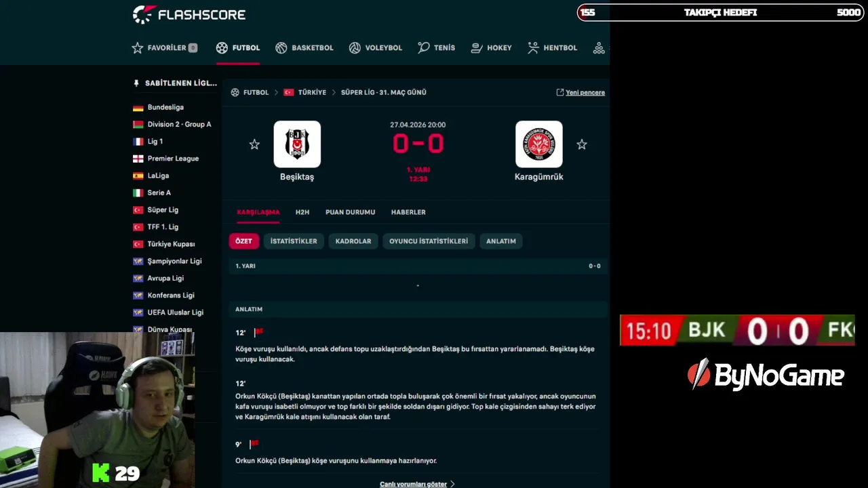The height and width of the screenshot is (488, 868).
Task: Open Yeni pencere link
Action: [585, 93]
